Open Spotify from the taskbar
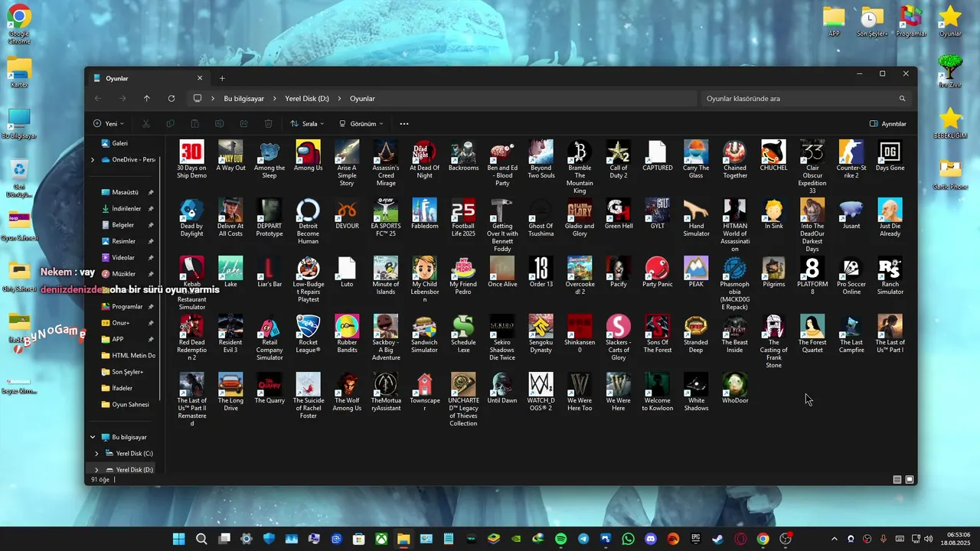Screen dimensions: 980x551 pos(560,539)
